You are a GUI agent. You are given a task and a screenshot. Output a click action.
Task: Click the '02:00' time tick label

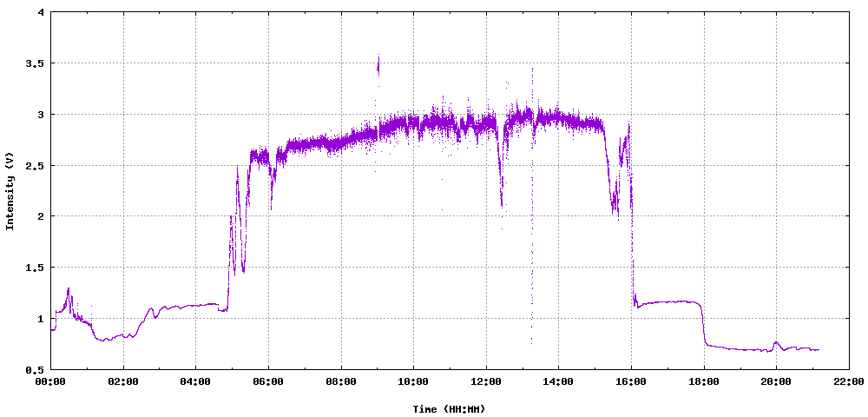pos(123,381)
